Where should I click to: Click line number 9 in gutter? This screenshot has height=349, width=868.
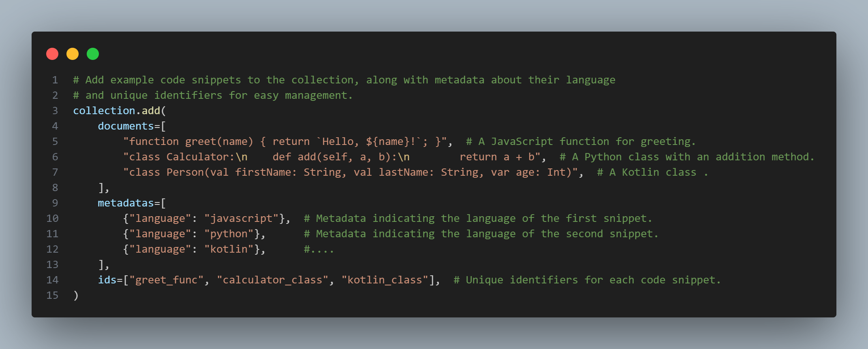[x=55, y=203]
